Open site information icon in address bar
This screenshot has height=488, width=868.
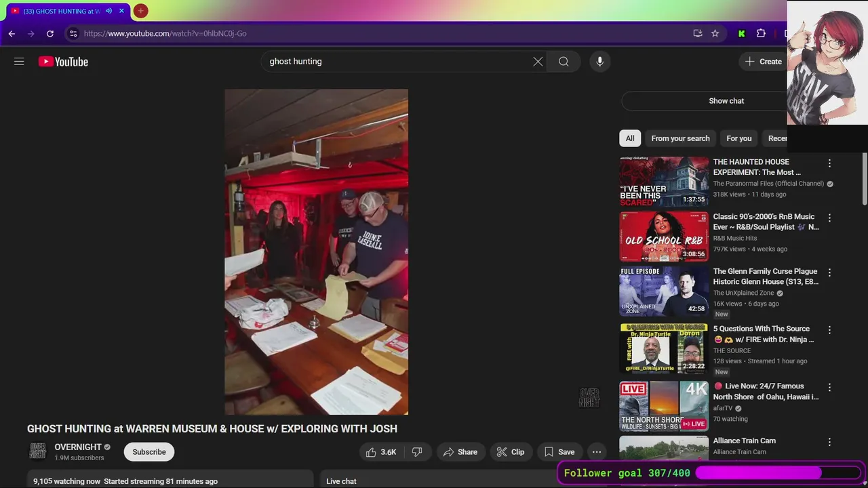(73, 33)
